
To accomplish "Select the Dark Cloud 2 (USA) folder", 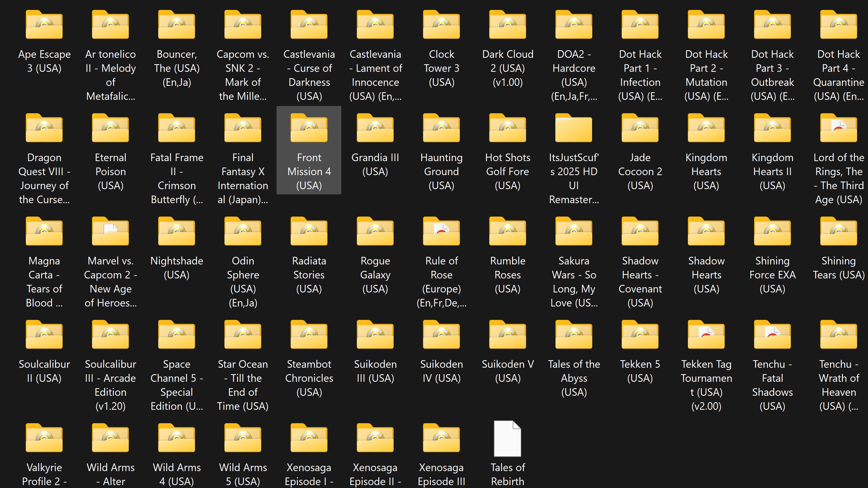I will [508, 24].
